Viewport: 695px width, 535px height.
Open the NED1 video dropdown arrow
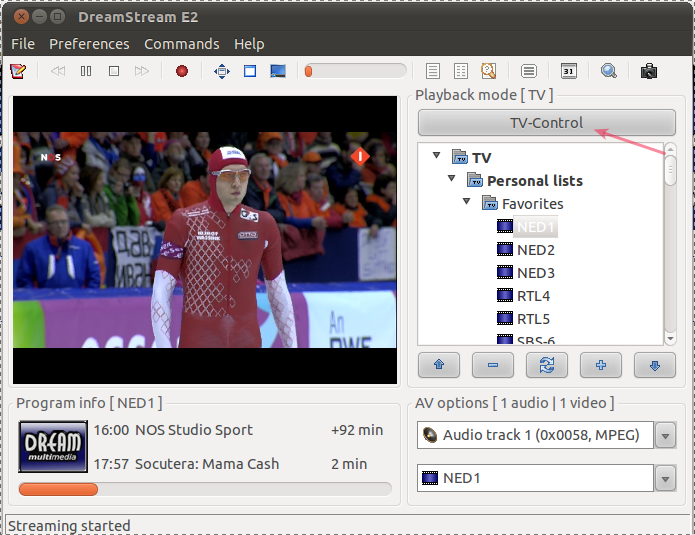coord(665,479)
